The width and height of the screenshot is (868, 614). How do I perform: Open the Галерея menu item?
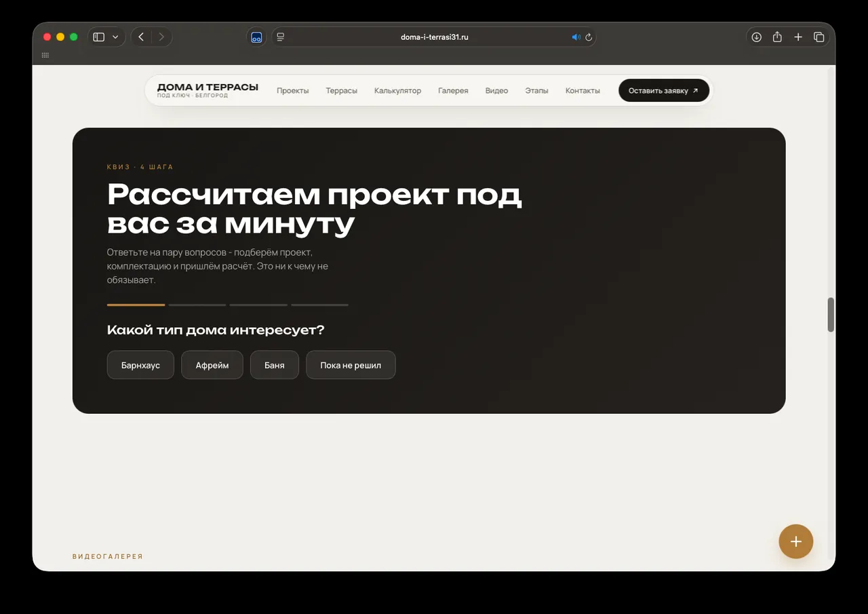coord(453,91)
